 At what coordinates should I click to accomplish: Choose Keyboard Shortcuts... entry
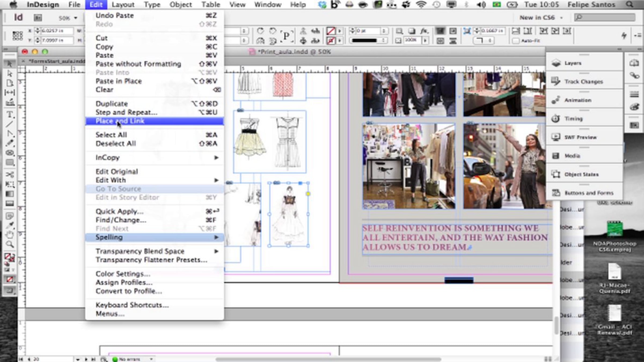click(x=132, y=305)
